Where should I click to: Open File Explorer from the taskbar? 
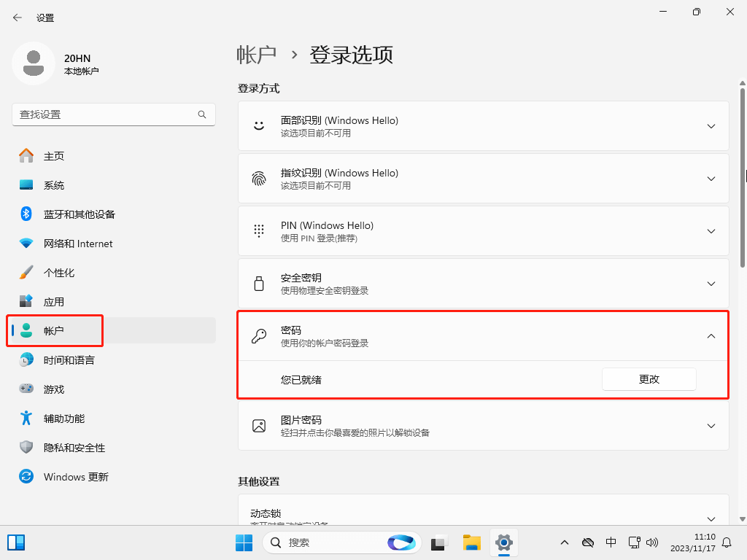click(472, 542)
